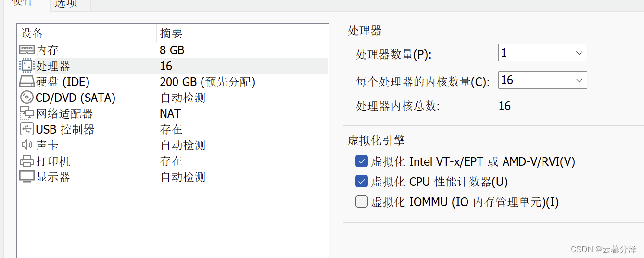
Task: Uncheck virtualize CPU performance counters (虚拟化 CPU 性能计数器)
Action: 362,182
